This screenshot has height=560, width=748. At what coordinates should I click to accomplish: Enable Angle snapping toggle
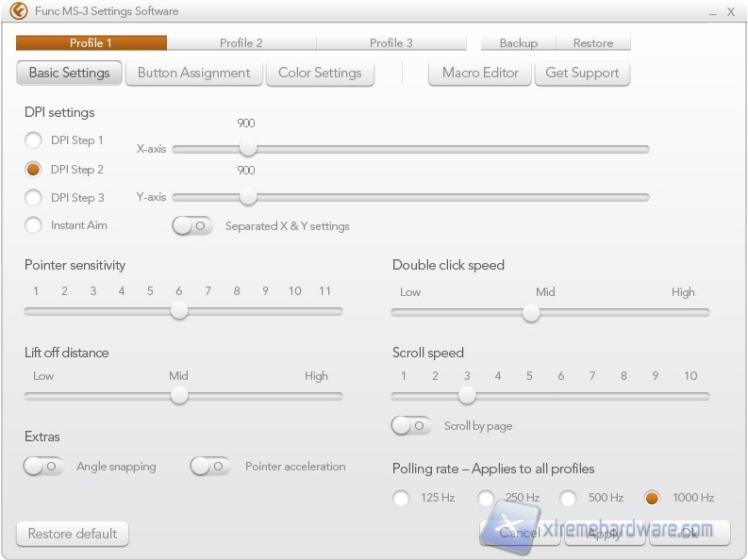click(44, 467)
